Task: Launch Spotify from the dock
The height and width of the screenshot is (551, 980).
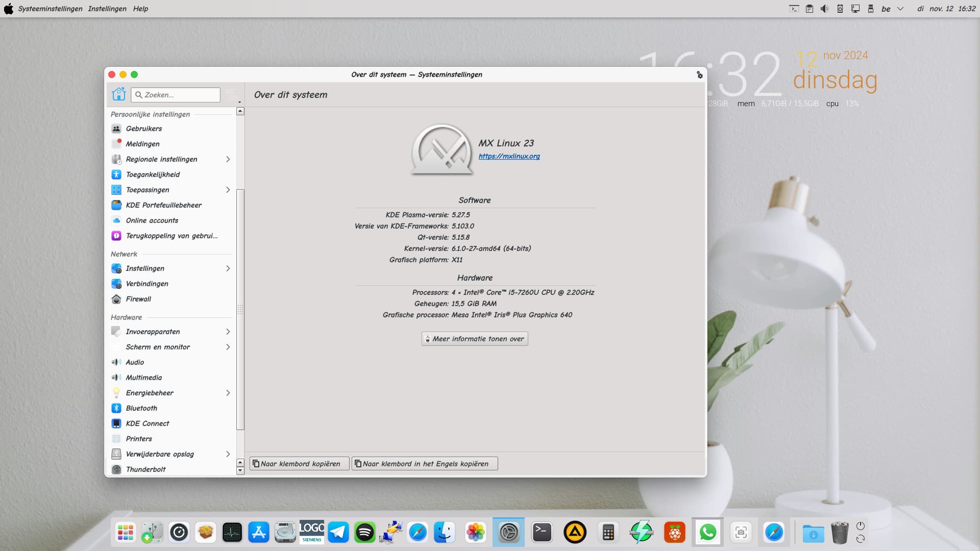Action: 364,533
